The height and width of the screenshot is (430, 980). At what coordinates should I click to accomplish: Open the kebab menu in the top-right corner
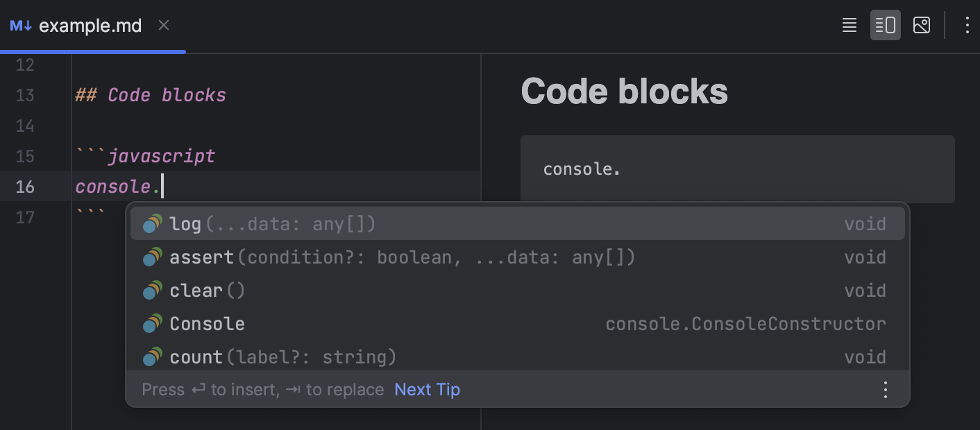point(967,25)
